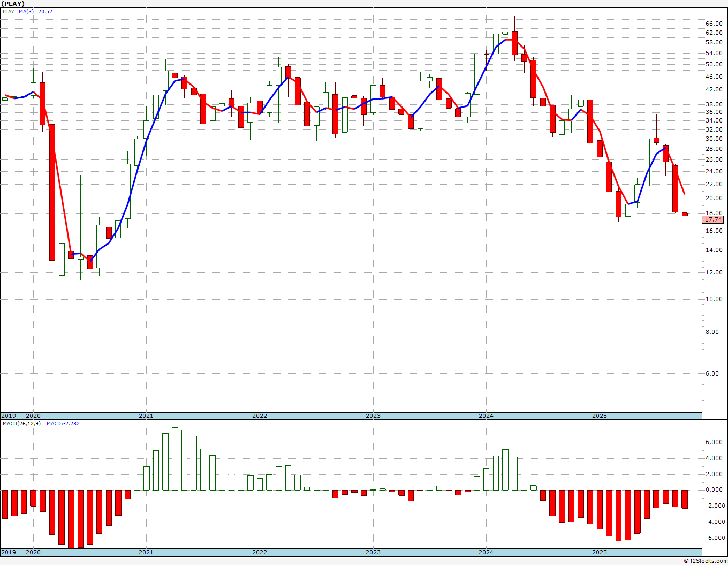Select "2019" on the price chart time axis
Image resolution: width=728 pixels, height=565 pixels.
[8, 416]
